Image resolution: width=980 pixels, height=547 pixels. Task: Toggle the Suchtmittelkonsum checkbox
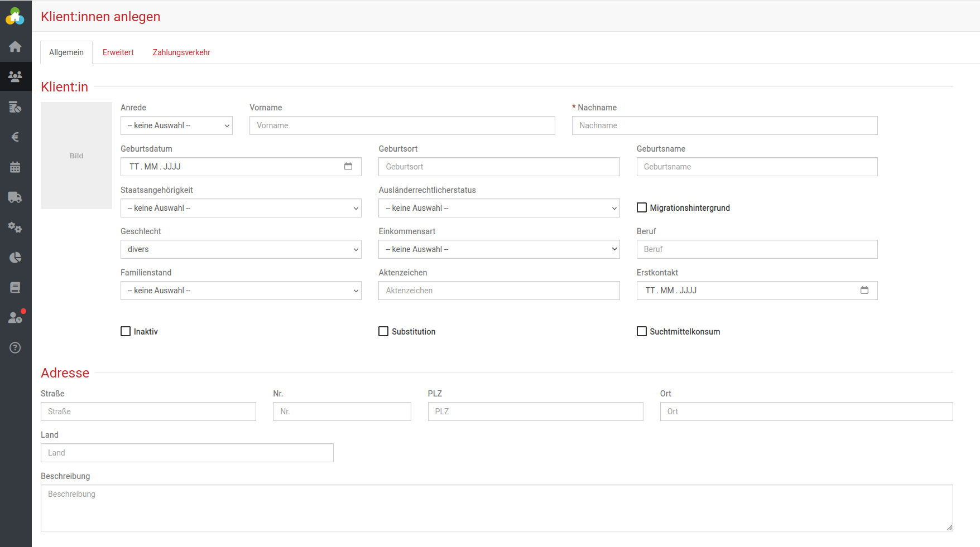tap(642, 332)
